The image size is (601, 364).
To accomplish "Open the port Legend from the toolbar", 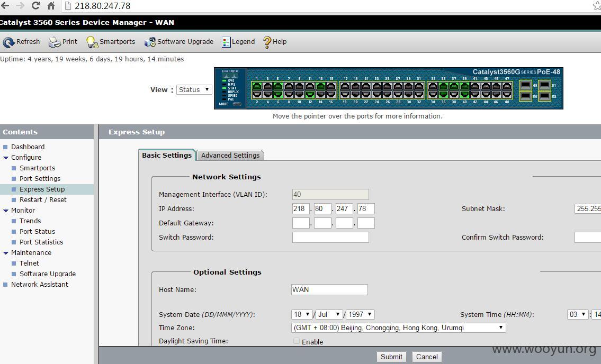I will [x=226, y=42].
